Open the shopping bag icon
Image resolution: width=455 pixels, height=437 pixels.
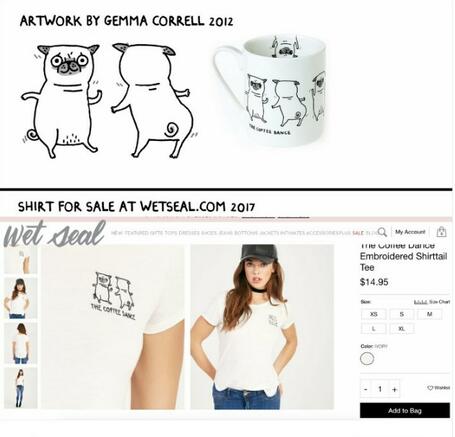tap(441, 232)
